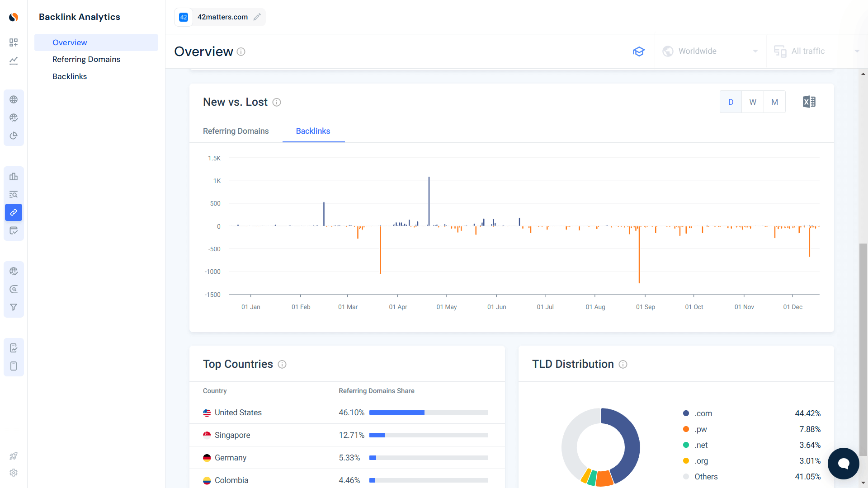Viewport: 868px width, 488px height.
Task: Click the pencil edit icon next to 42matters.com
Action: pos(257,17)
